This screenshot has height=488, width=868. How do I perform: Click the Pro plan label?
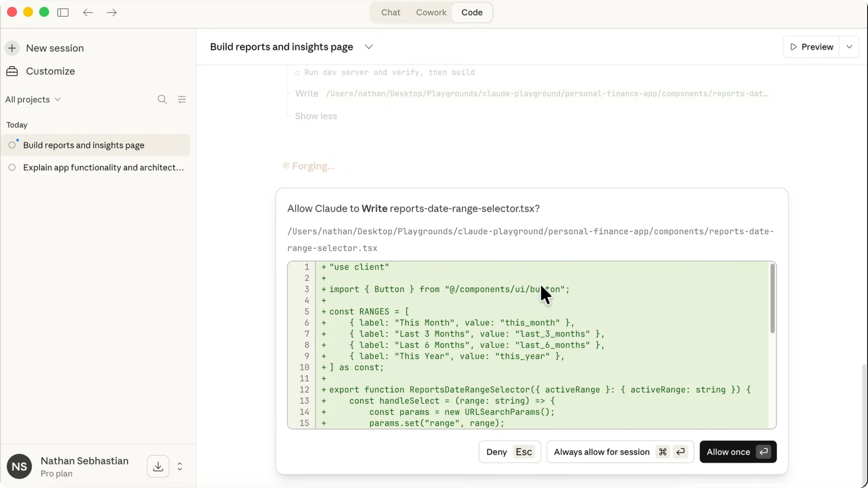(57, 474)
